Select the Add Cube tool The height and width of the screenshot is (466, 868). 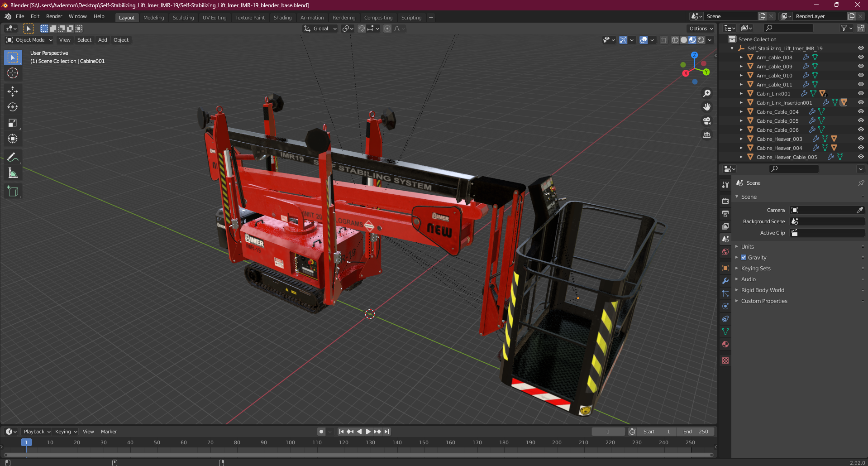(x=13, y=192)
